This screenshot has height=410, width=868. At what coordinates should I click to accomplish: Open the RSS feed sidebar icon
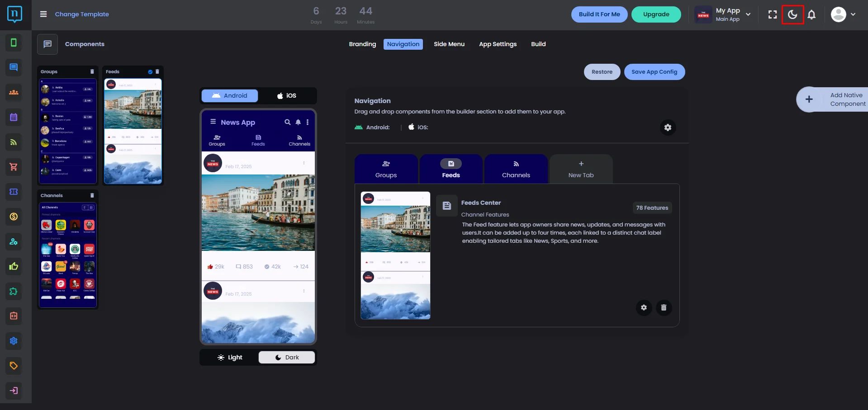[x=14, y=142]
